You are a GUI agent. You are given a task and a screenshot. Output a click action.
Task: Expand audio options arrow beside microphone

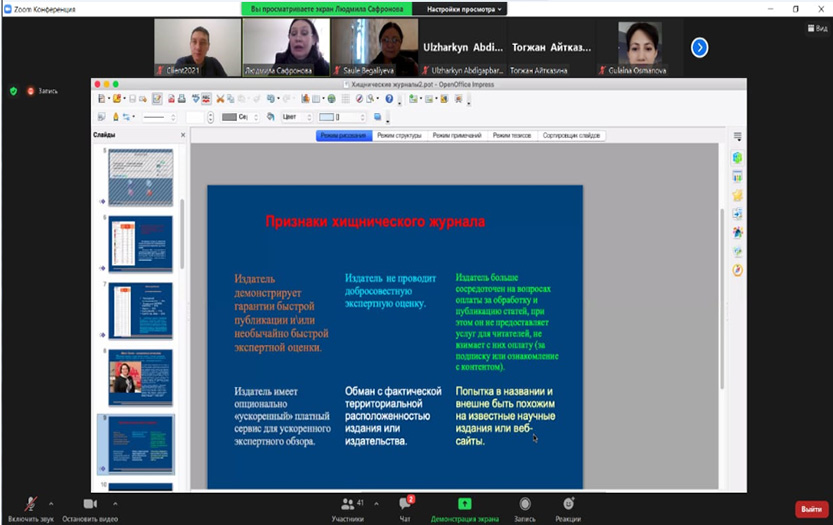50,502
